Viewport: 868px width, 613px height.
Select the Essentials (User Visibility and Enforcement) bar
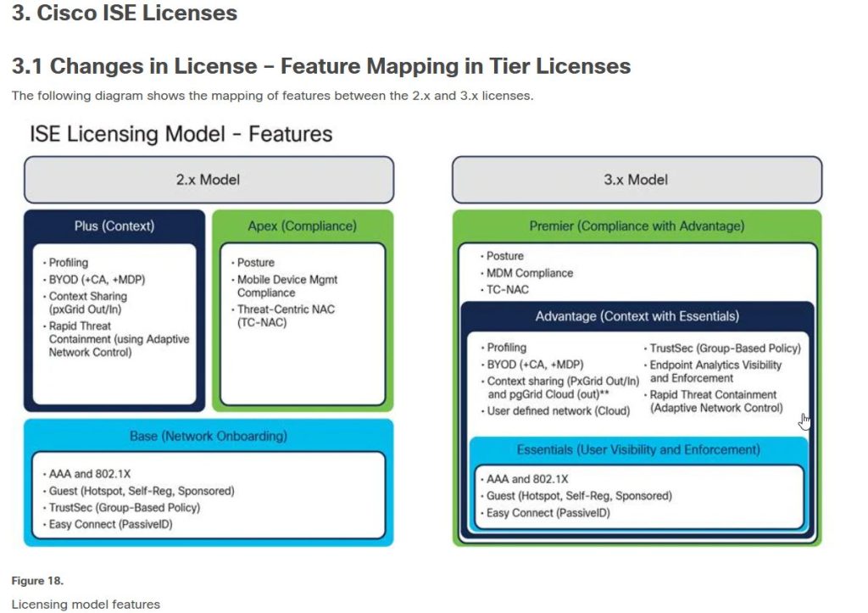639,449
